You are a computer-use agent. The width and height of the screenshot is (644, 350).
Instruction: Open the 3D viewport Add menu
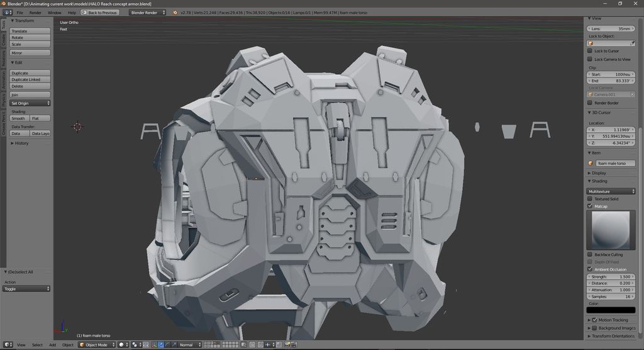tap(53, 345)
